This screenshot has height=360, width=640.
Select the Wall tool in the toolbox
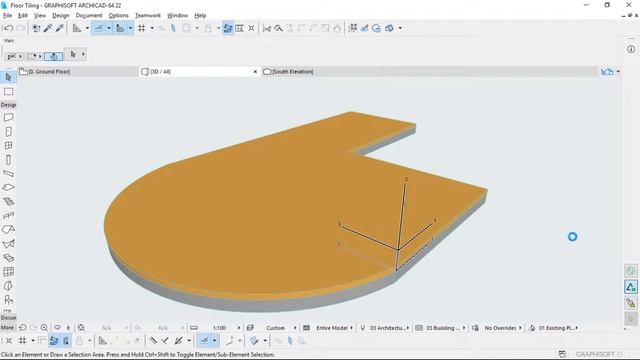tap(8, 118)
